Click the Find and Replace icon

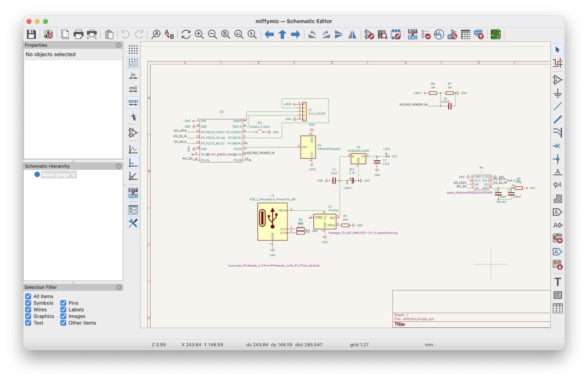170,34
